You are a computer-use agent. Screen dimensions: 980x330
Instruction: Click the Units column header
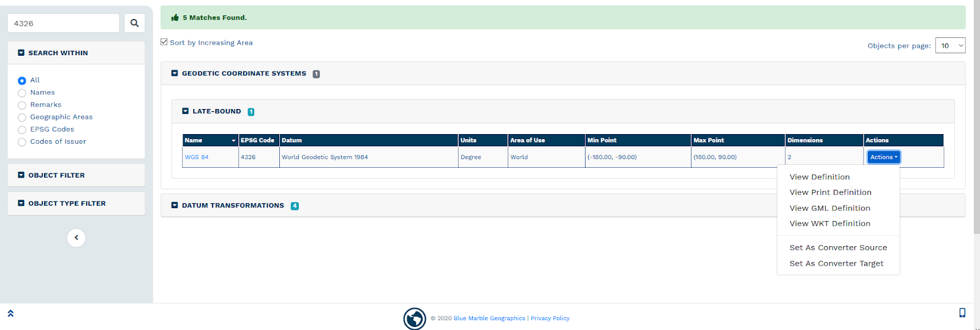pyautogui.click(x=483, y=140)
